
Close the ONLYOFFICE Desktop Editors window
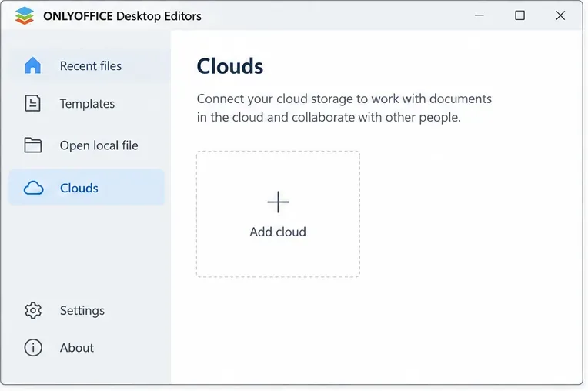[x=560, y=15]
